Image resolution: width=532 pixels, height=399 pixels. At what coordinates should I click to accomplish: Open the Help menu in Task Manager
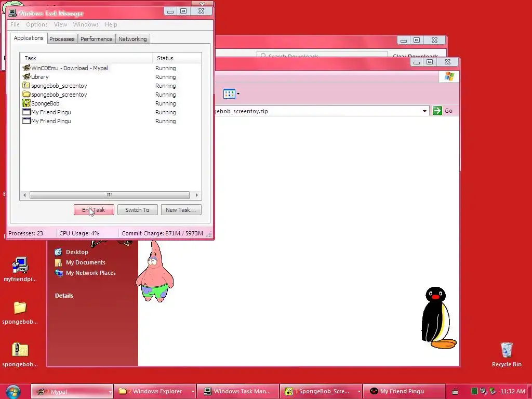click(111, 24)
